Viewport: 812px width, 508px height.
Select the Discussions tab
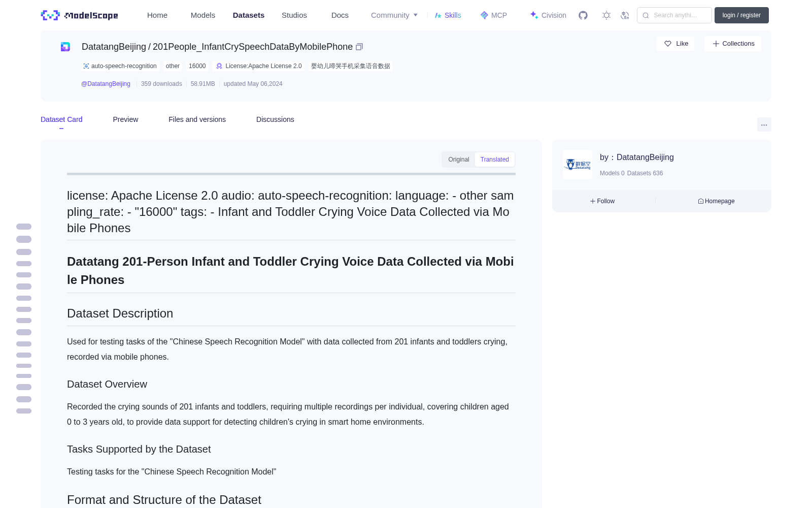point(275,119)
